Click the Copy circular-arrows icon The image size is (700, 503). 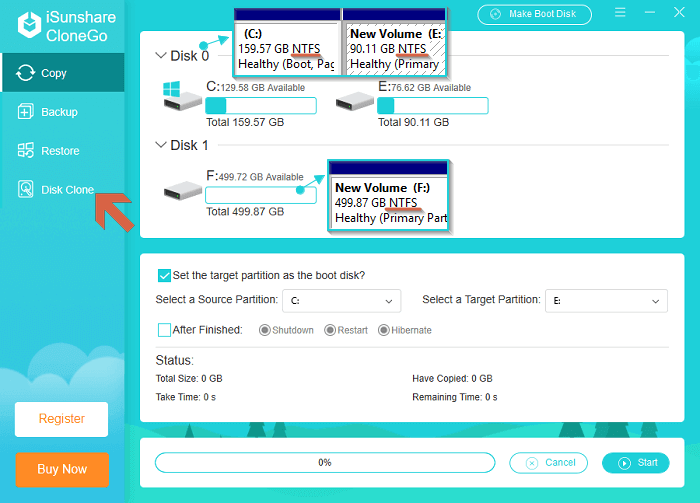(x=25, y=73)
